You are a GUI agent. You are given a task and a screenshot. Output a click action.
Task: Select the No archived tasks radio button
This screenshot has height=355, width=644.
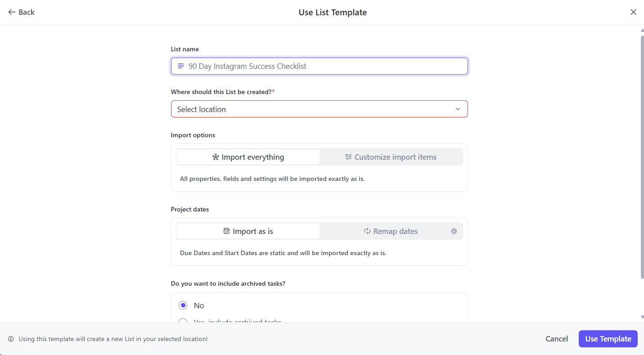coord(183,306)
